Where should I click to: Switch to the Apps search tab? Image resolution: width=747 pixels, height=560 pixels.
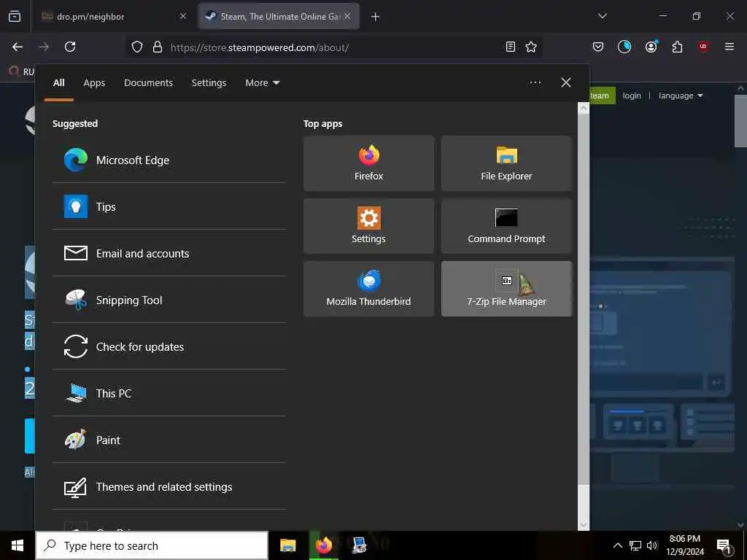coord(94,83)
